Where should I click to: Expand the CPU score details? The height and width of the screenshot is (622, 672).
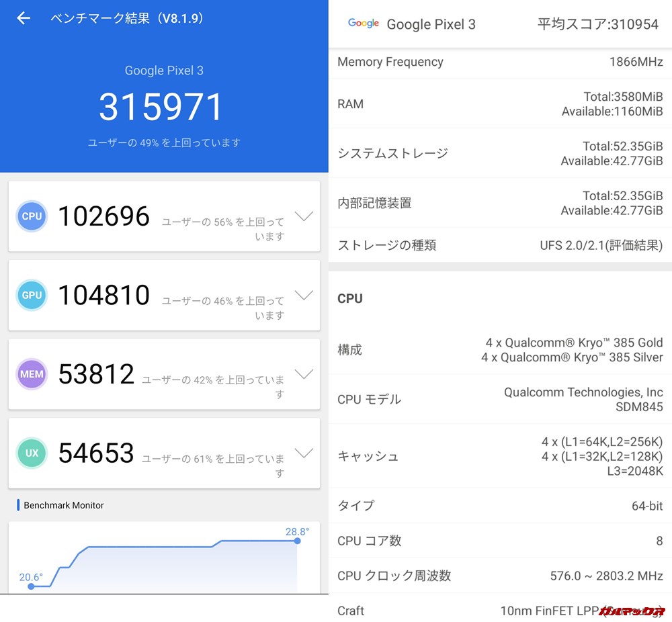(304, 216)
